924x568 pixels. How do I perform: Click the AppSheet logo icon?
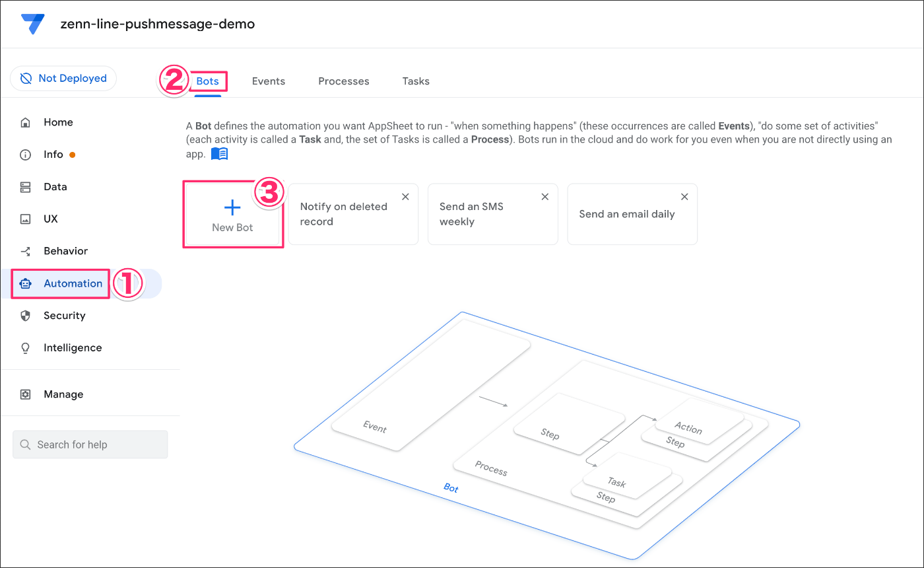click(x=32, y=24)
